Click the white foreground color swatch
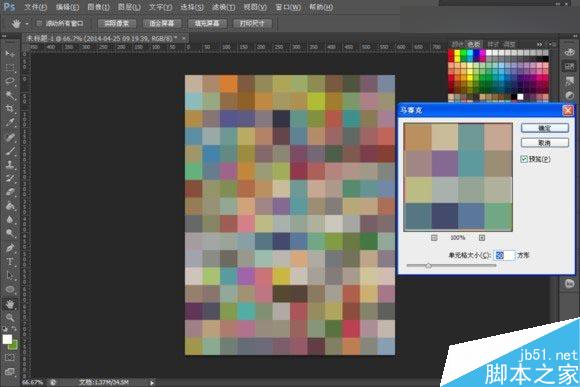This screenshot has height=387, width=580. 7,339
